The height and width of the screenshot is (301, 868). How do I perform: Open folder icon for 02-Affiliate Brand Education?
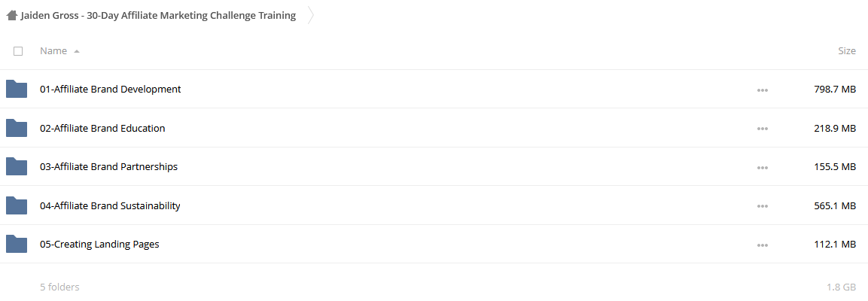coord(17,128)
